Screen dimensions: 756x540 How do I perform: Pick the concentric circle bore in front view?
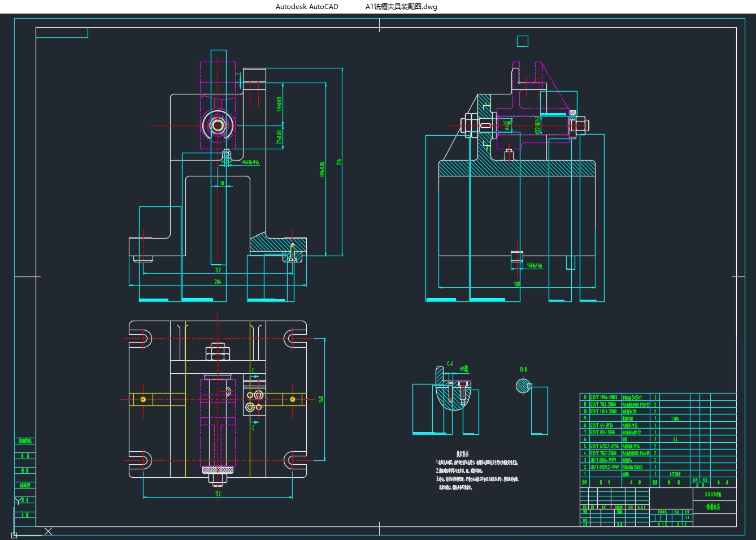tap(218, 125)
